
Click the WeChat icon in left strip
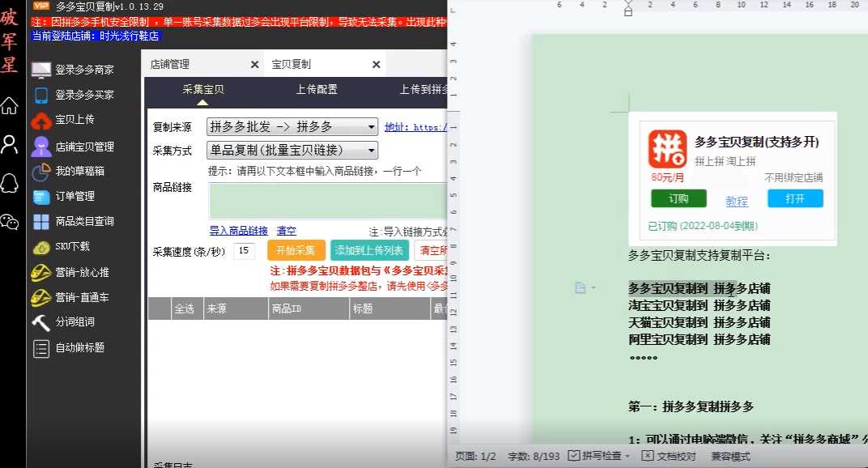(10, 222)
